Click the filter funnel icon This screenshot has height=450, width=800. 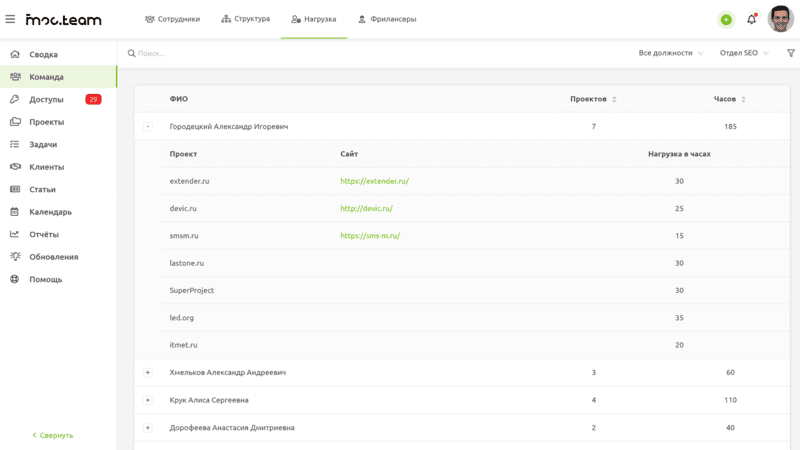tap(791, 53)
